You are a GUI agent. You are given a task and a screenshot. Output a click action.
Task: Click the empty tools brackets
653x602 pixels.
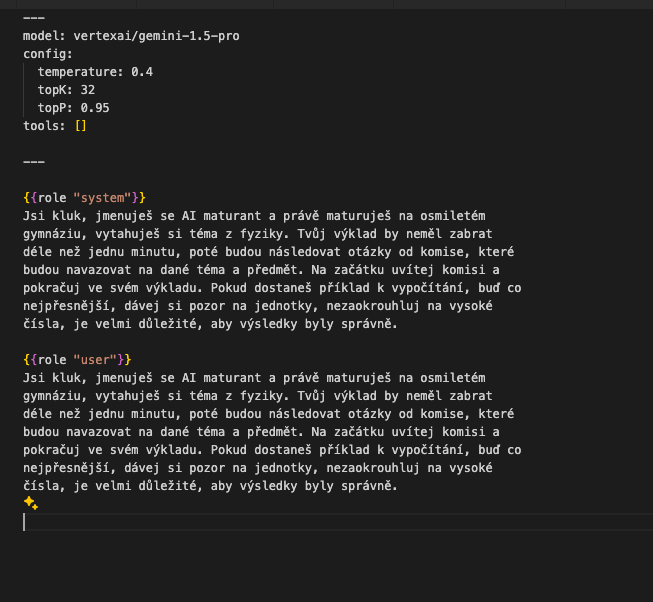81,125
